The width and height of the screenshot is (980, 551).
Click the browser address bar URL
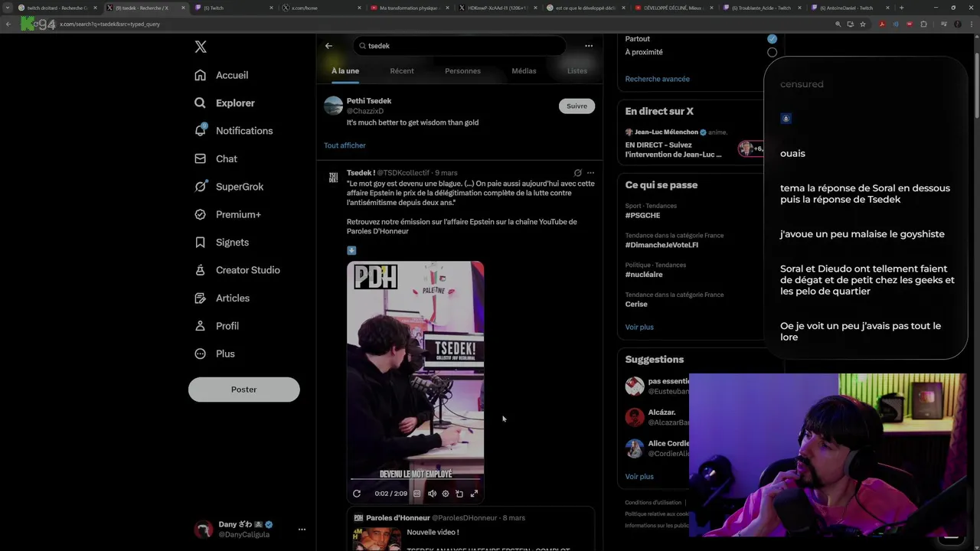coord(110,24)
